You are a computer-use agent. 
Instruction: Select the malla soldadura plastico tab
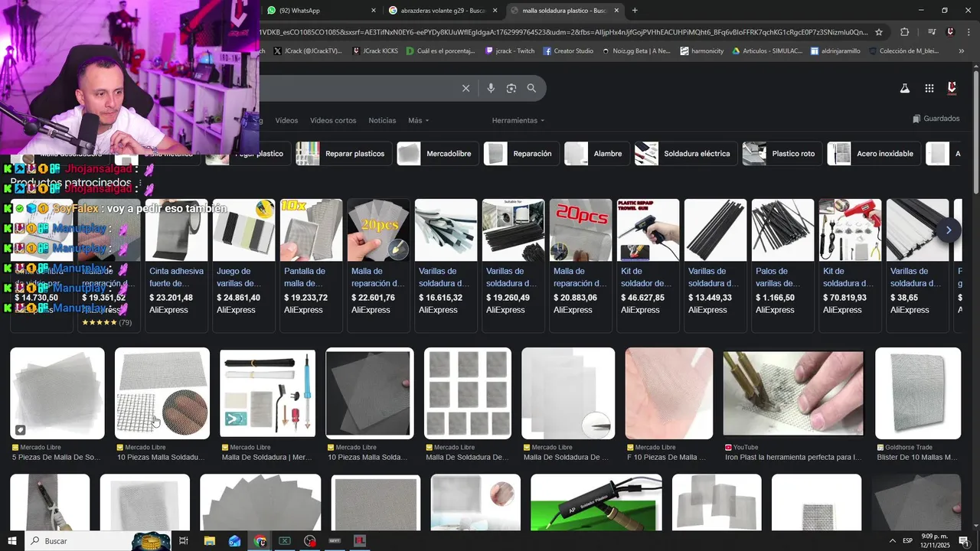(x=564, y=11)
